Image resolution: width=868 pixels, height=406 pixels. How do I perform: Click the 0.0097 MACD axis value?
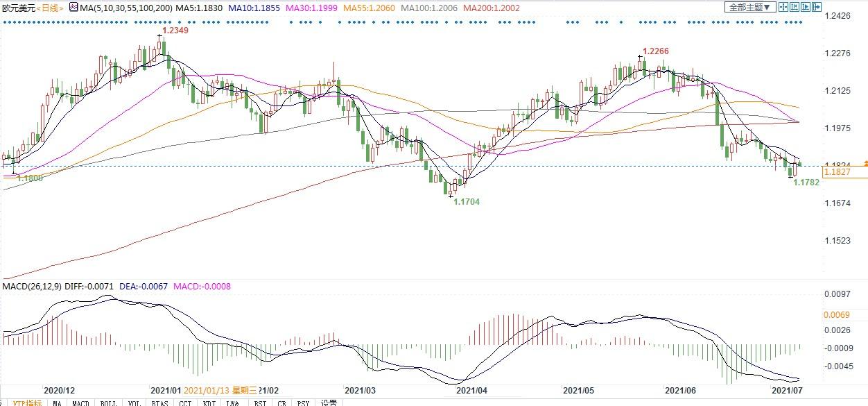click(x=837, y=295)
